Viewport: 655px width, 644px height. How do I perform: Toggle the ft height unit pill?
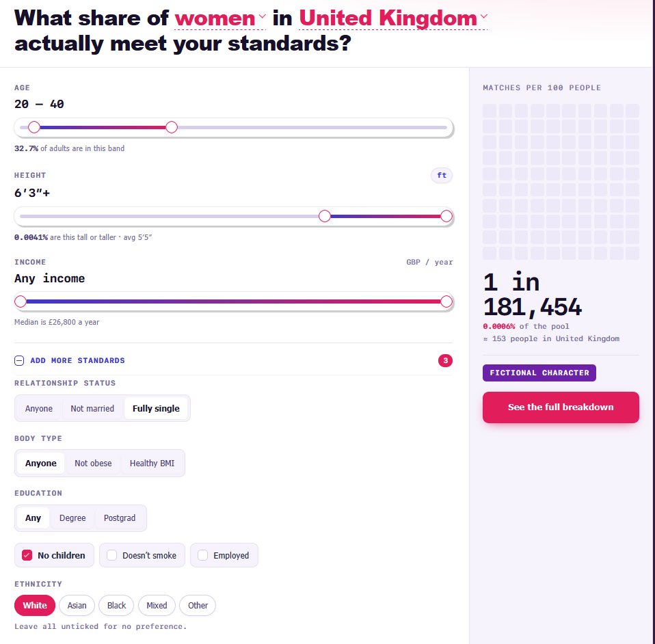442,176
